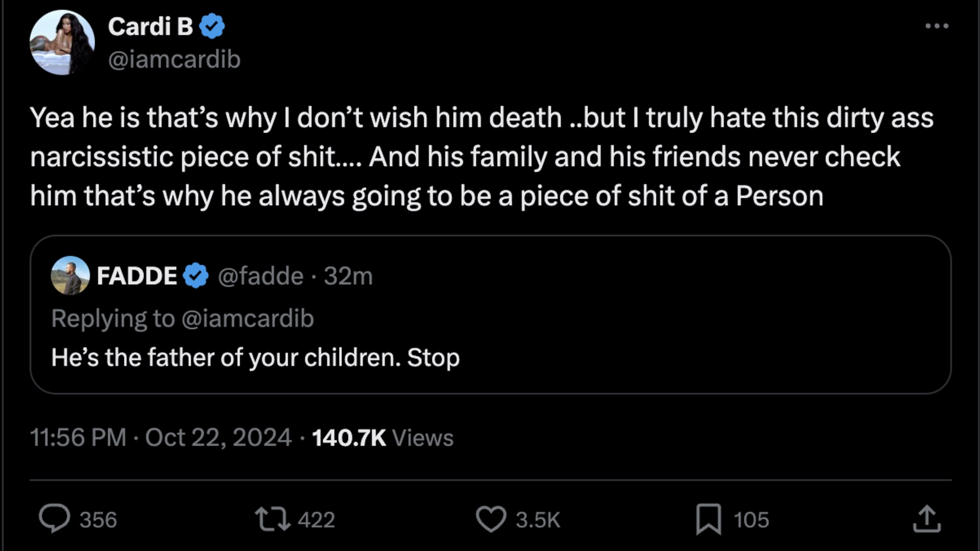
Task: Open the three-dot more options menu
Action: [x=937, y=26]
